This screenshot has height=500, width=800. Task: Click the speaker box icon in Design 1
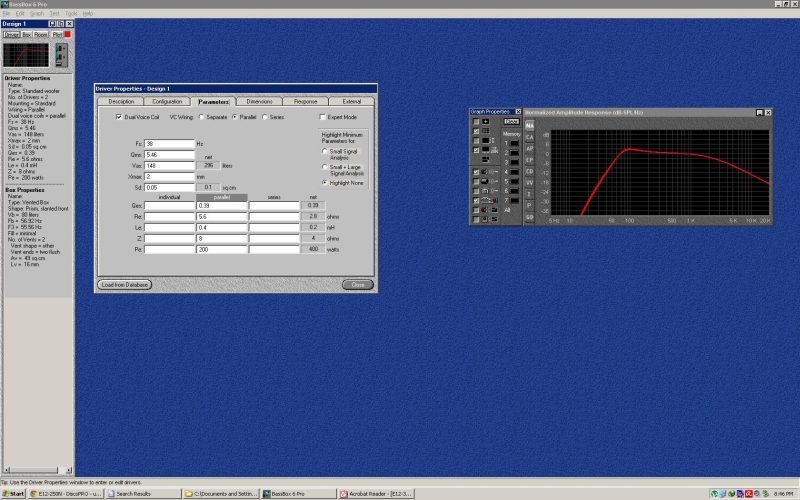61,55
